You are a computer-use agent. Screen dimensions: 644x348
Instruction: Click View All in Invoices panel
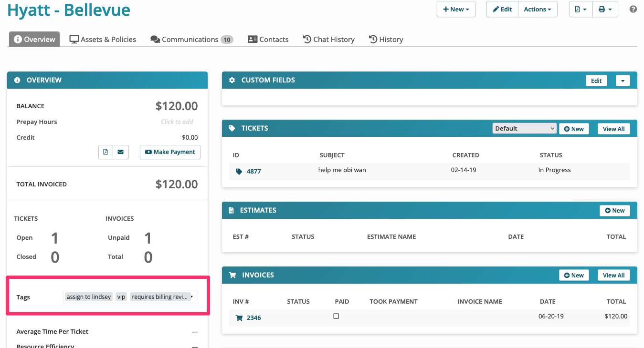614,275
